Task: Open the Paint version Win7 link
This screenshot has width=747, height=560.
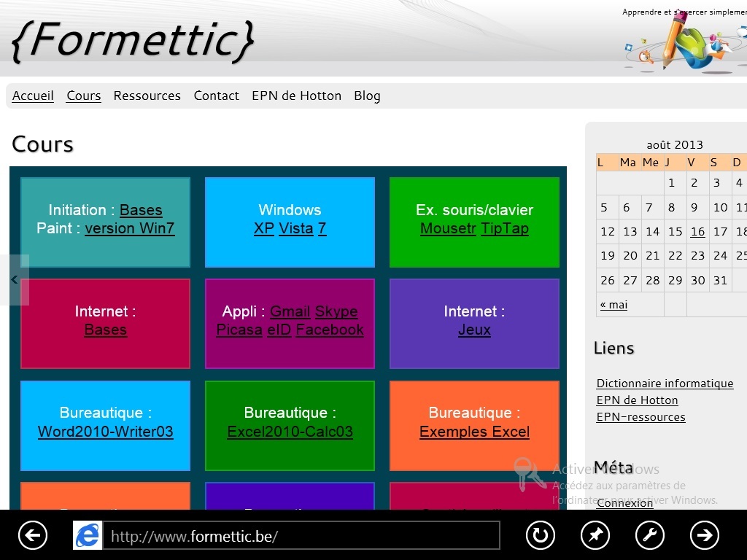Action: 130,228
